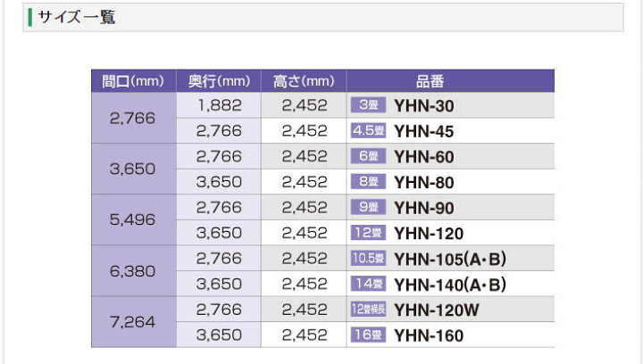Select the YHN-120W product number
The height and width of the screenshot is (364, 643).
pyautogui.click(x=437, y=310)
